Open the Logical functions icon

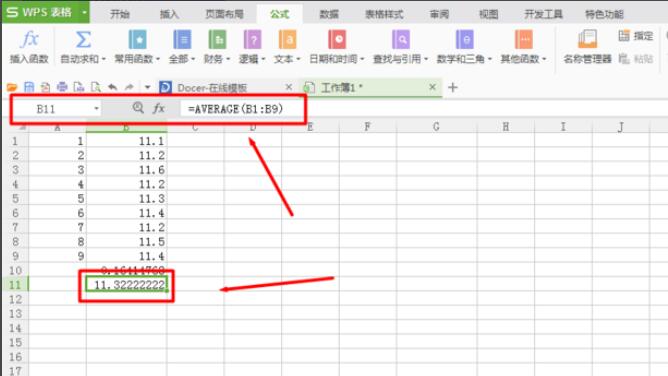point(252,40)
